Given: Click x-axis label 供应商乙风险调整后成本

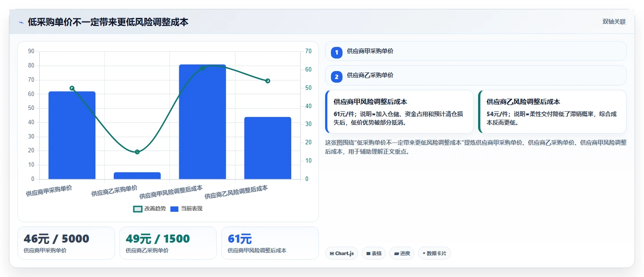Looking at the screenshot, I should [x=236, y=193].
